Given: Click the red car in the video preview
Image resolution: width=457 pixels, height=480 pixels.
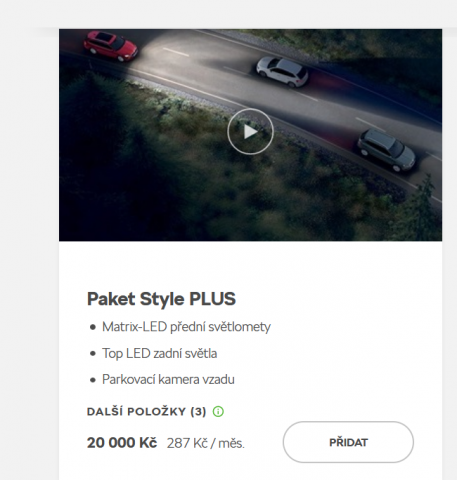Looking at the screenshot, I should 111,46.
